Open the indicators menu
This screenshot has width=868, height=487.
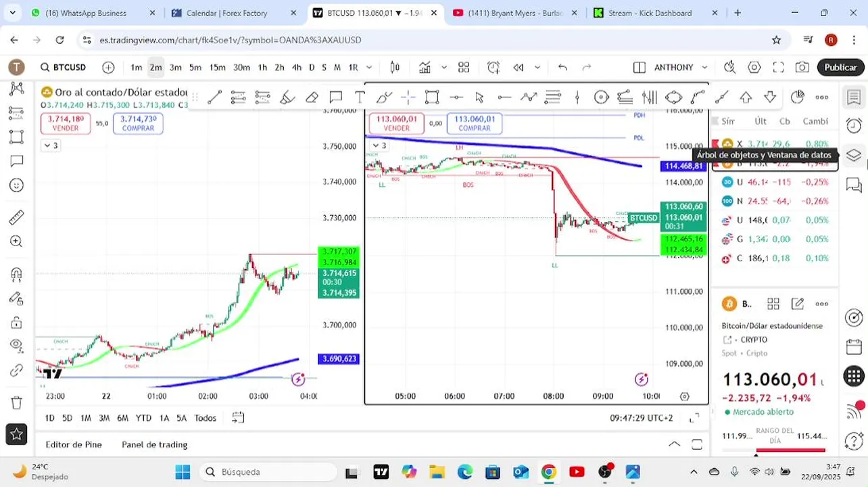click(425, 67)
